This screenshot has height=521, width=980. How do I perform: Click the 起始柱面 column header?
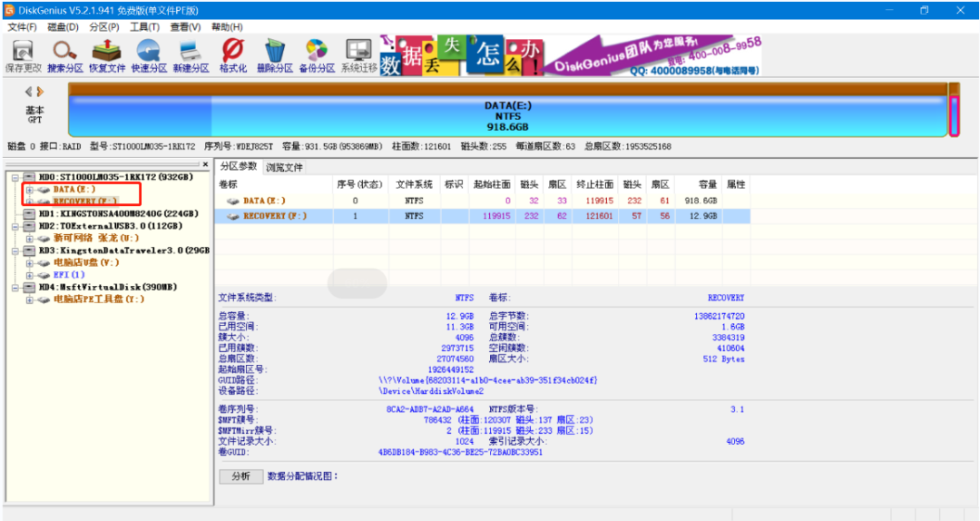[x=492, y=184]
